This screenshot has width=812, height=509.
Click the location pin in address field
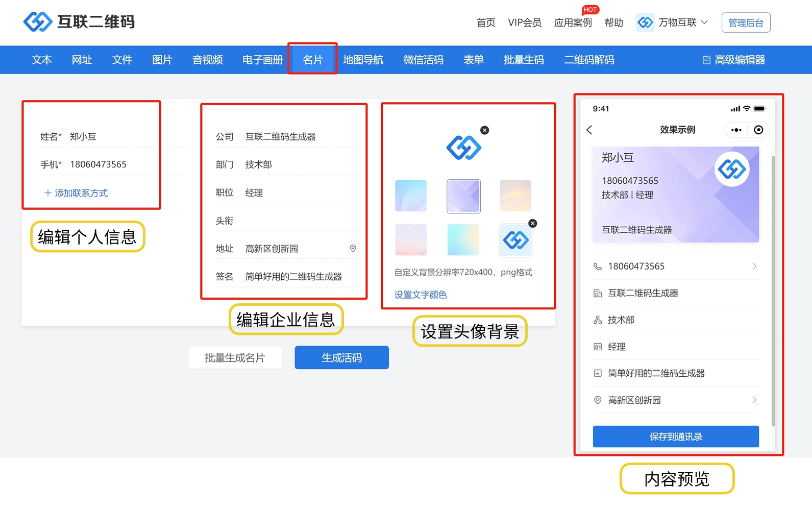[x=353, y=248]
